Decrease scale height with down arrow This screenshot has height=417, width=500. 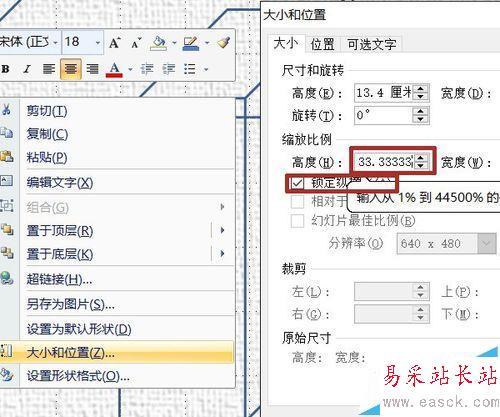[x=421, y=166]
